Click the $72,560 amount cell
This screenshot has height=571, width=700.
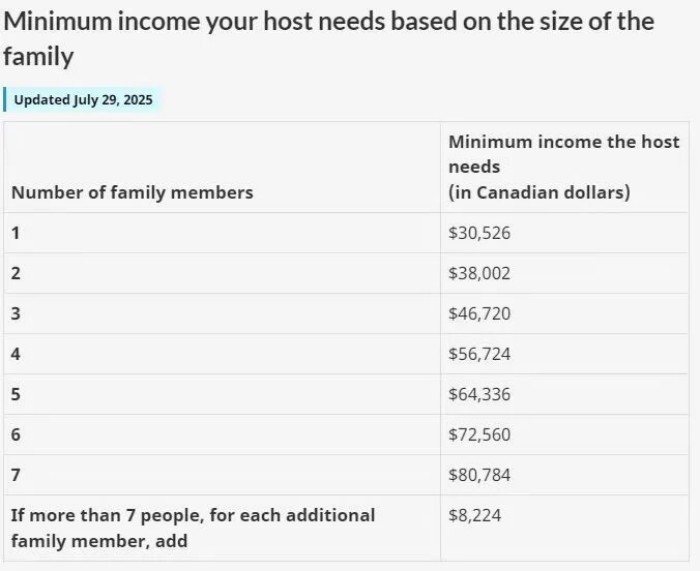[x=479, y=435]
